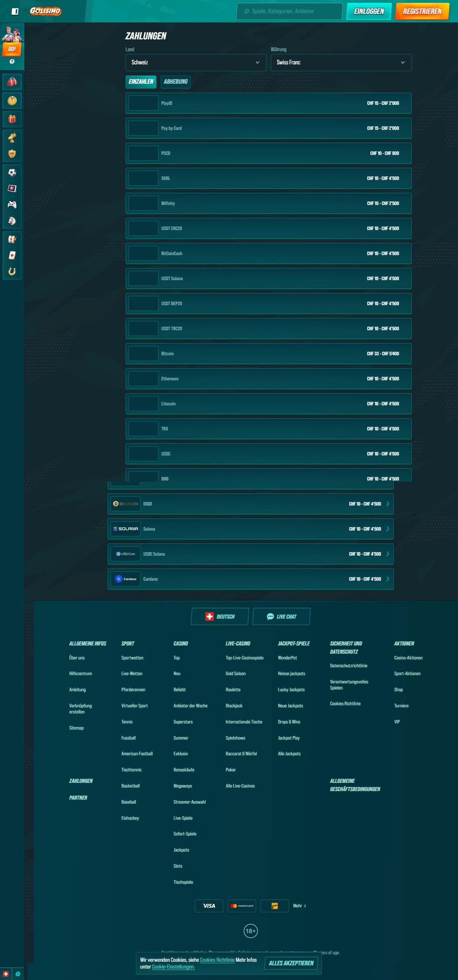Click the 18+ age restriction badge
Screen dimensions: 458x980
point(250,931)
